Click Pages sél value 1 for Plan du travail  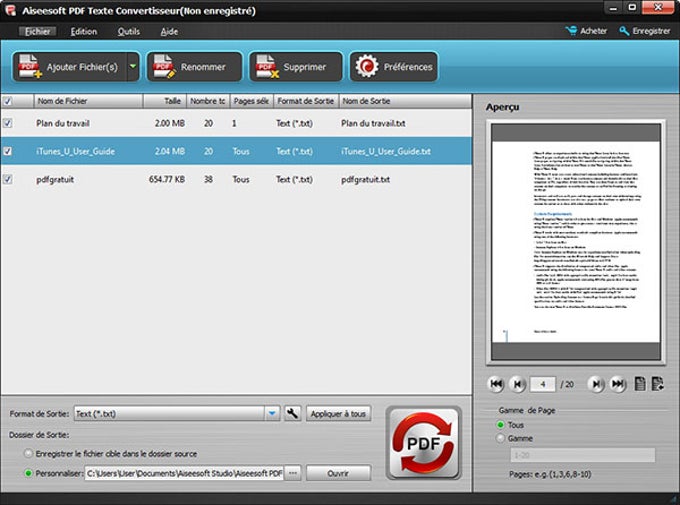(234, 123)
